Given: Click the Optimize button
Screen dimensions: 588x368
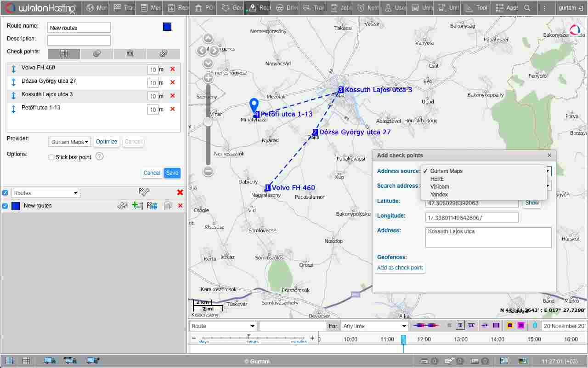Looking at the screenshot, I should click(x=107, y=142).
